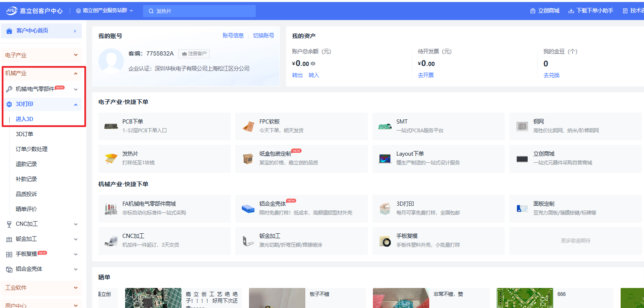Select 进入3D in the sidebar
Screen dimensions: 644x308
[25, 119]
